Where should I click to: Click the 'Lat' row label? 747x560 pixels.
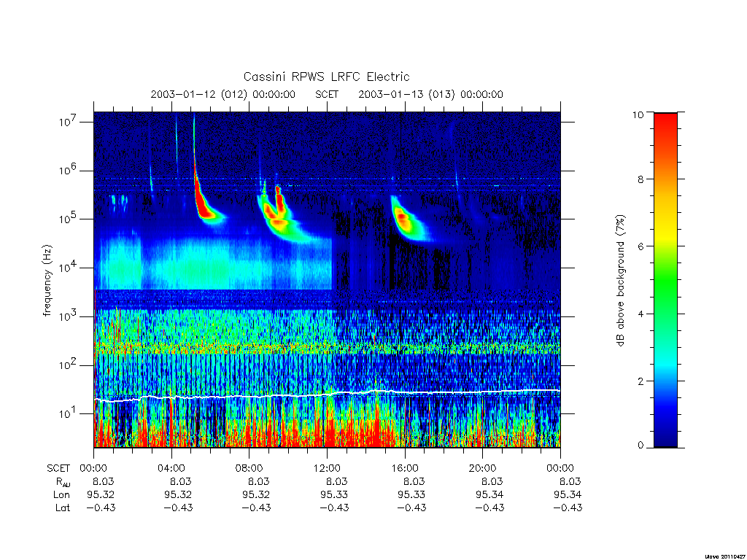tap(63, 507)
